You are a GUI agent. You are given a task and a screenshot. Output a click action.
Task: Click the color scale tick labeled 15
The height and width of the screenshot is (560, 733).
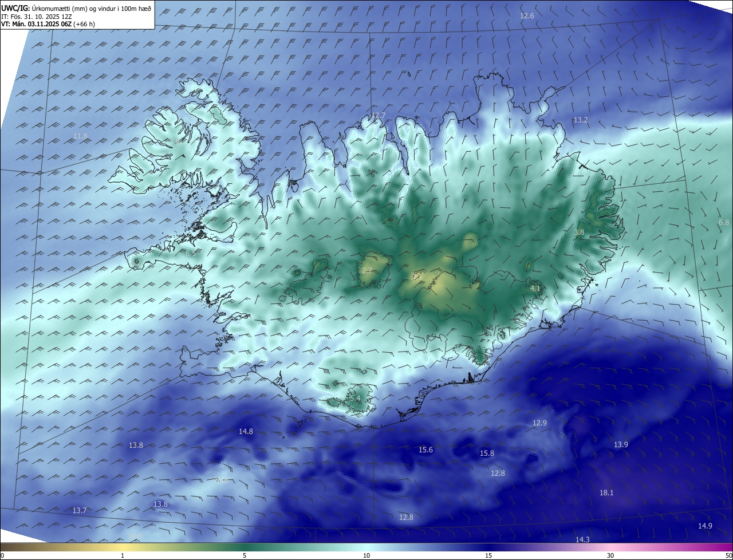488,555
